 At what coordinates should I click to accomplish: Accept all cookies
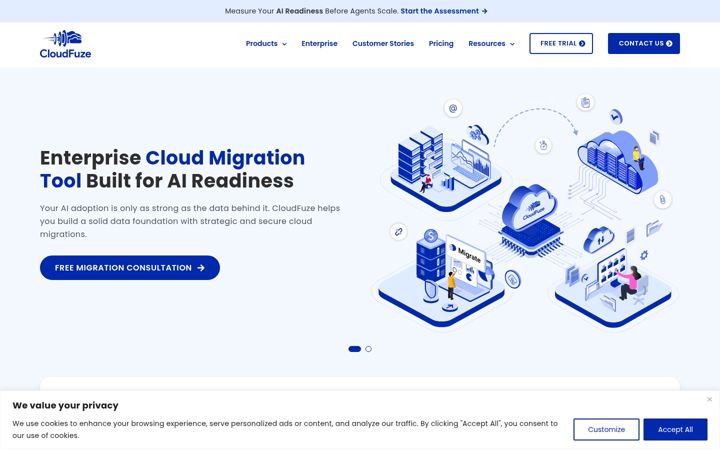click(x=675, y=429)
